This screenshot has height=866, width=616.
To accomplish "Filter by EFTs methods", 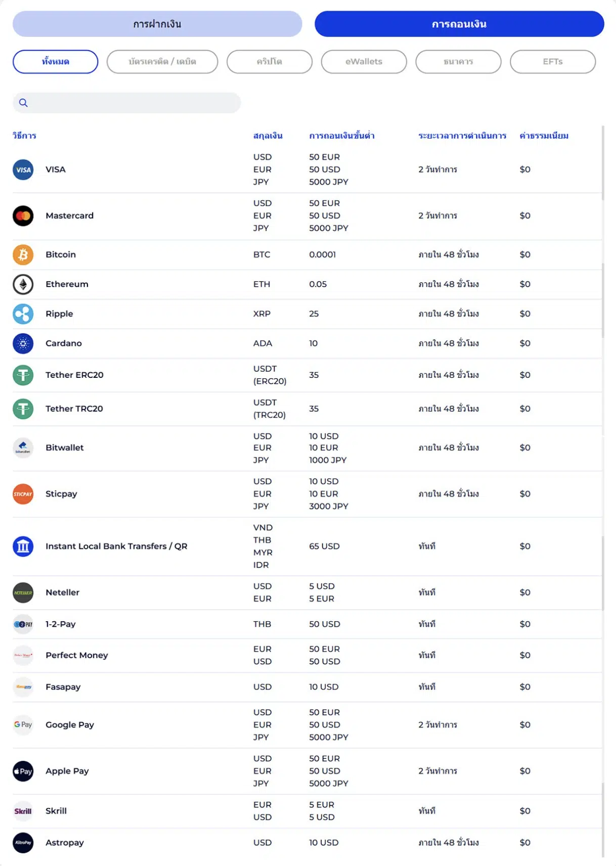I will pos(553,62).
